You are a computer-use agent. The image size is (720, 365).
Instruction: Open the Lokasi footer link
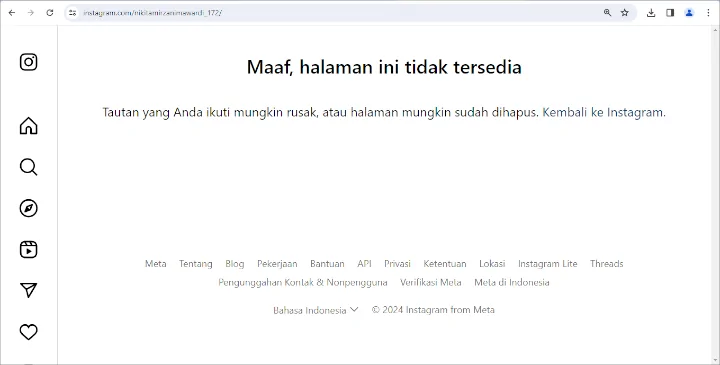click(x=492, y=264)
